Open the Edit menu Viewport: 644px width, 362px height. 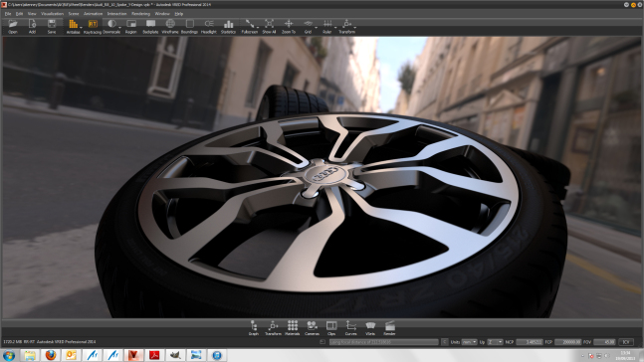pos(19,14)
